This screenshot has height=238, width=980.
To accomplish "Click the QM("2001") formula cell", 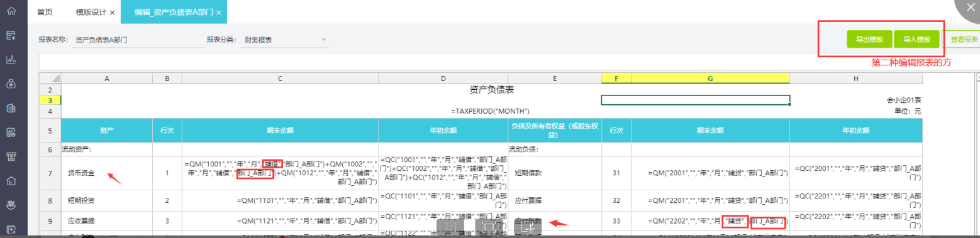I will 710,172.
